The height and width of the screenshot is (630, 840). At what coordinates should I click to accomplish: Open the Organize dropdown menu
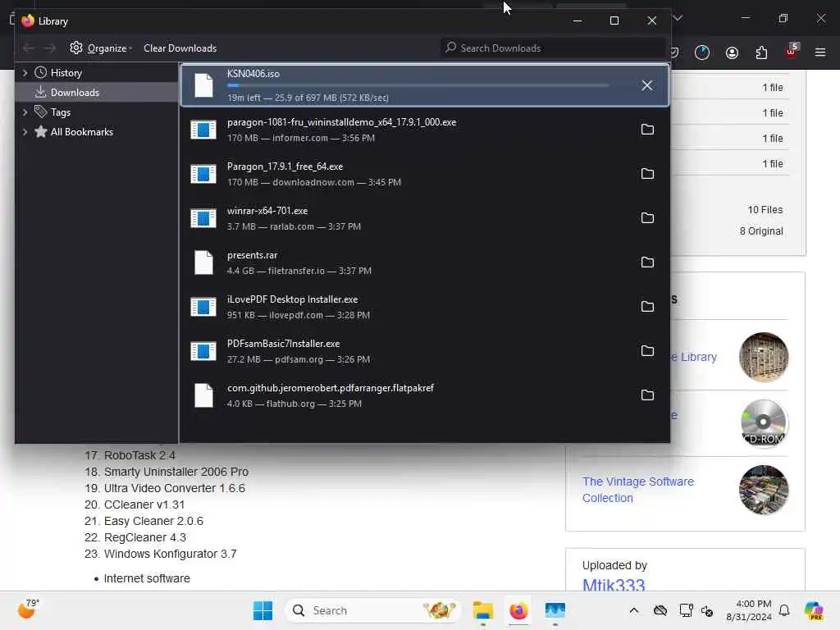(x=101, y=48)
